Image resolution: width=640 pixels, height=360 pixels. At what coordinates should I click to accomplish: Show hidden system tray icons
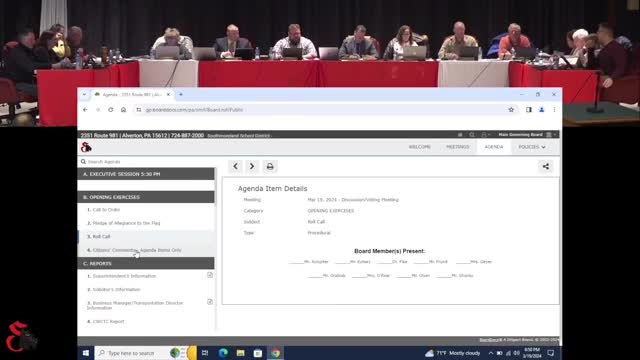491,353
